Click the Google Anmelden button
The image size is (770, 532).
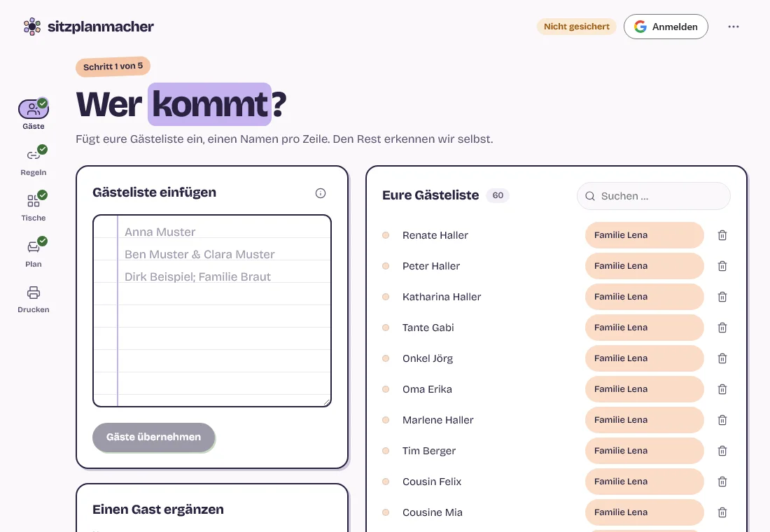click(666, 27)
